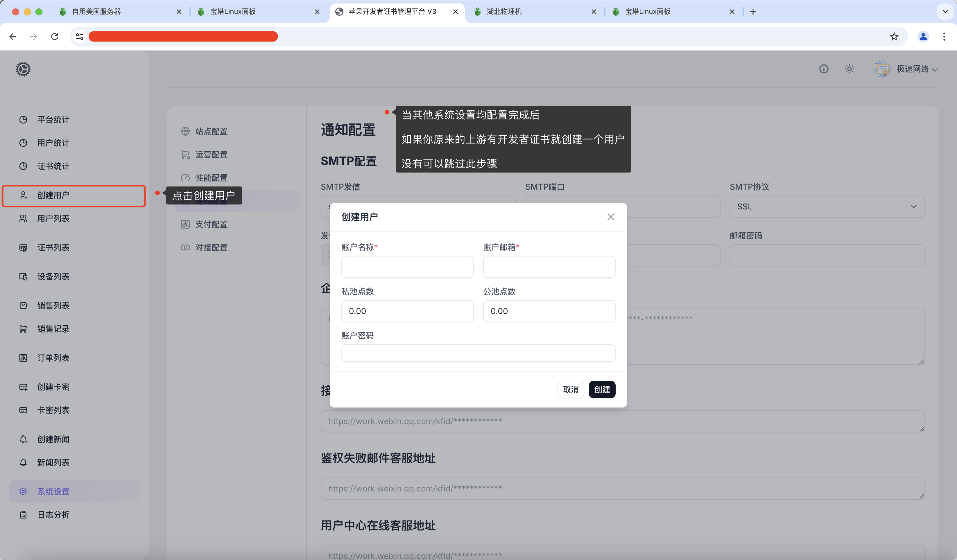Close the 湖北物理机 tab
Image resolution: width=957 pixels, height=560 pixels.
tap(594, 11)
